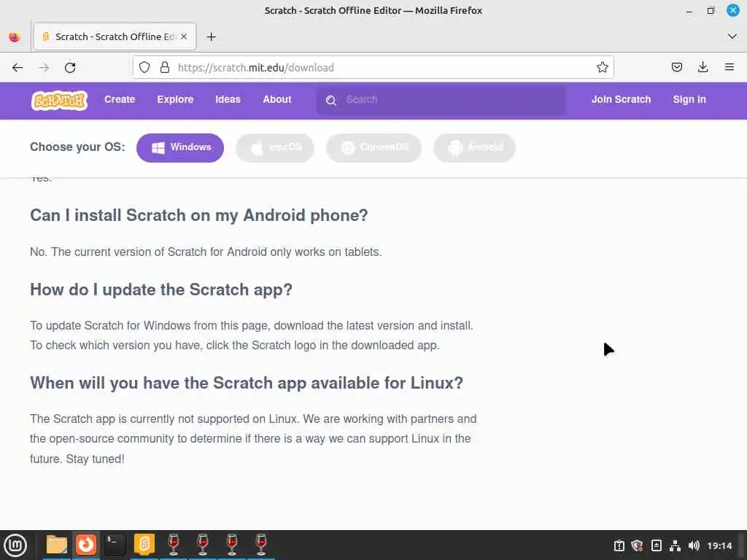Click the Scratch logo in header
This screenshot has width=747, height=560.
pyautogui.click(x=59, y=100)
